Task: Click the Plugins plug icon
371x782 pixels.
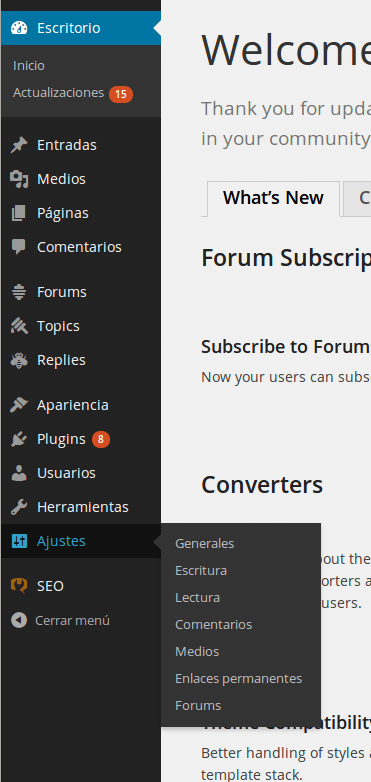Action: [19, 439]
